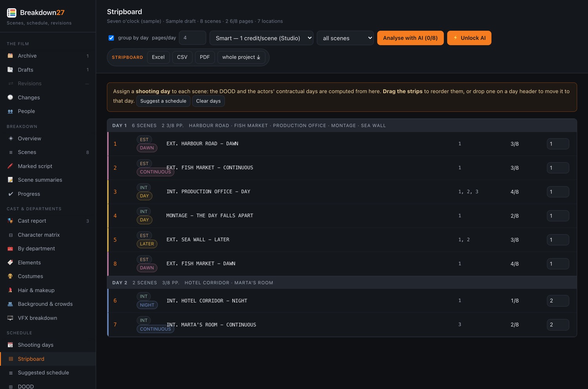Click the Unlock AI button
Screen dimensions: 588x389
(x=469, y=38)
